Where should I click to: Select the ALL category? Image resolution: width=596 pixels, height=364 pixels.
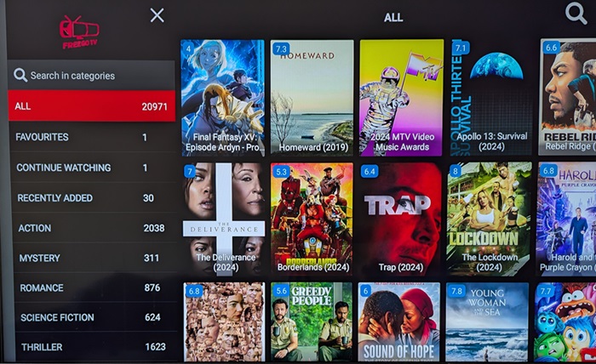click(92, 106)
